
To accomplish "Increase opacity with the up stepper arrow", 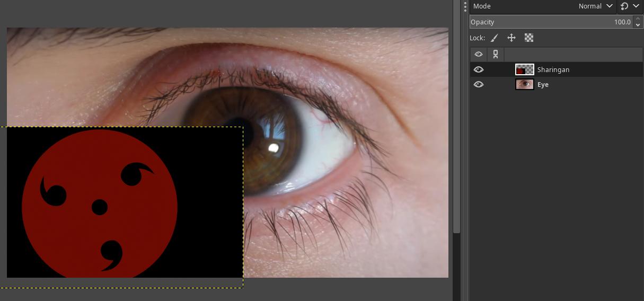I will (638, 19).
